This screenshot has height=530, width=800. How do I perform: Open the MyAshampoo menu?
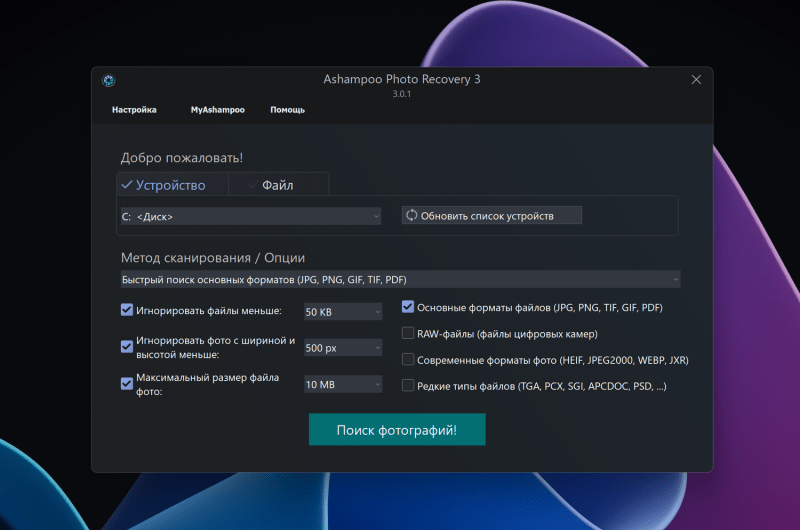click(218, 110)
